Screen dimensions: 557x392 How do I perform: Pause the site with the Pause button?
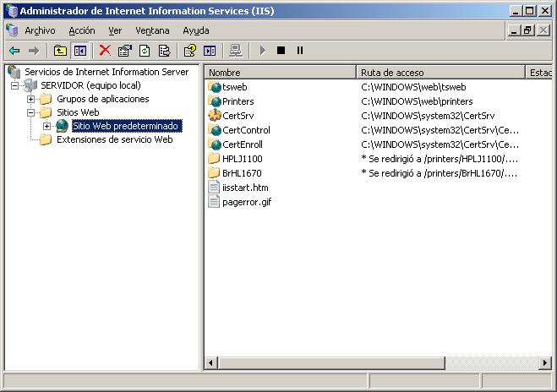point(299,51)
